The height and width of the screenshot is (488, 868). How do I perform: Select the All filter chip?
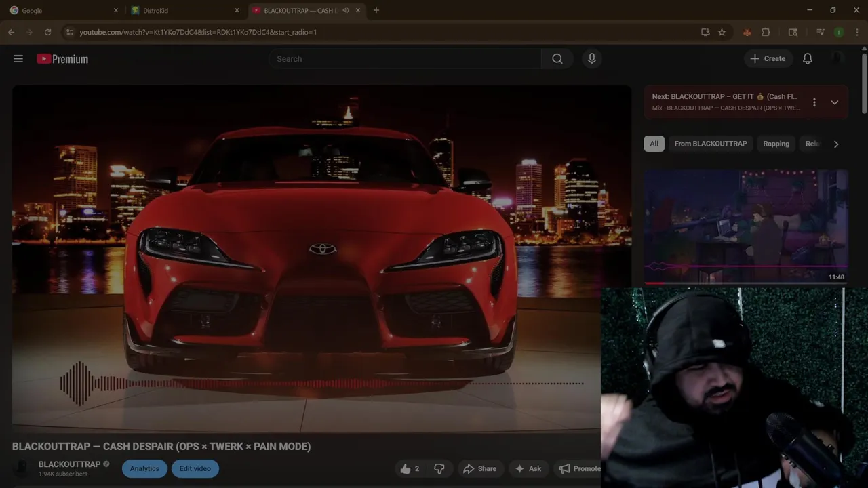[x=654, y=144]
